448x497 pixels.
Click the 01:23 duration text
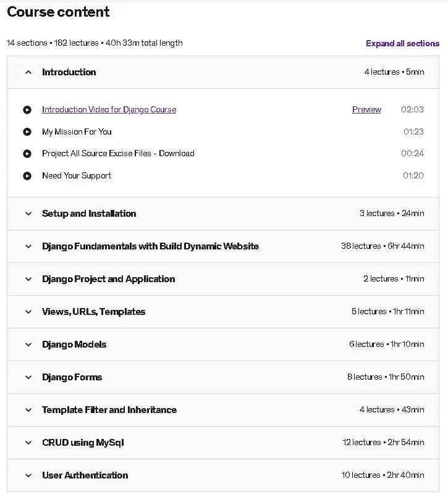(x=413, y=132)
